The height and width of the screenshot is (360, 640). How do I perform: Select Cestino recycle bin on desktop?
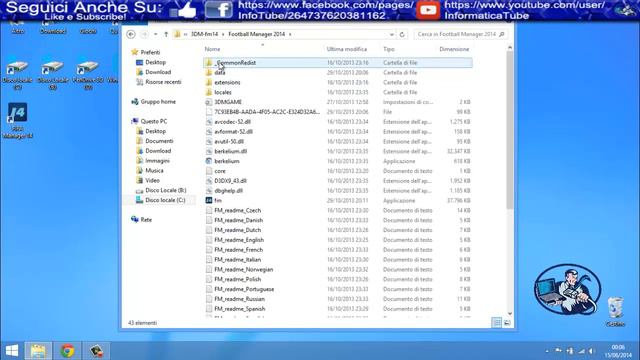pyautogui.click(x=615, y=312)
